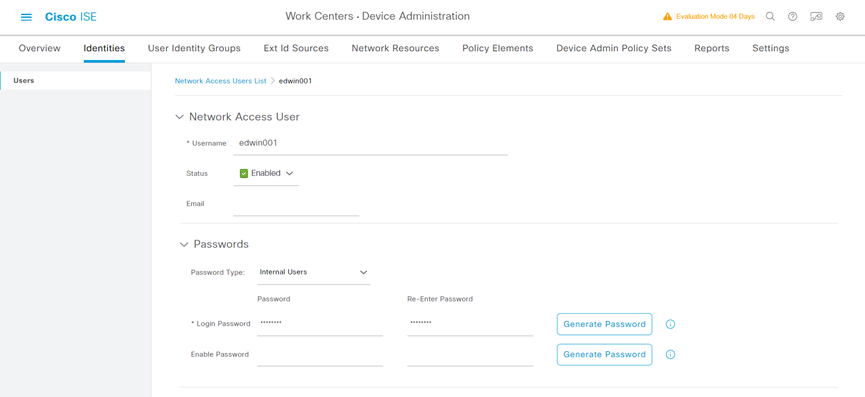Collapse the Network Access User section

click(179, 117)
